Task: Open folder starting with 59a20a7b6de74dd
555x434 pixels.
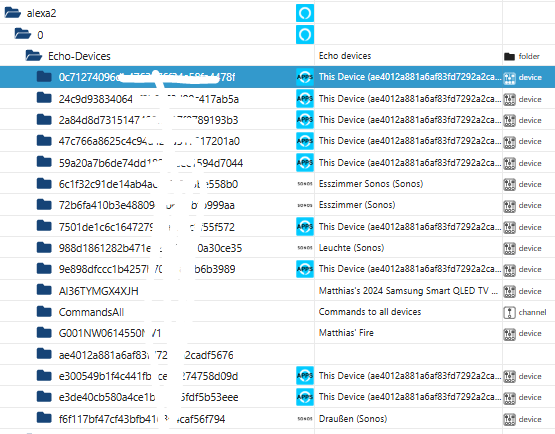Action: (x=44, y=162)
